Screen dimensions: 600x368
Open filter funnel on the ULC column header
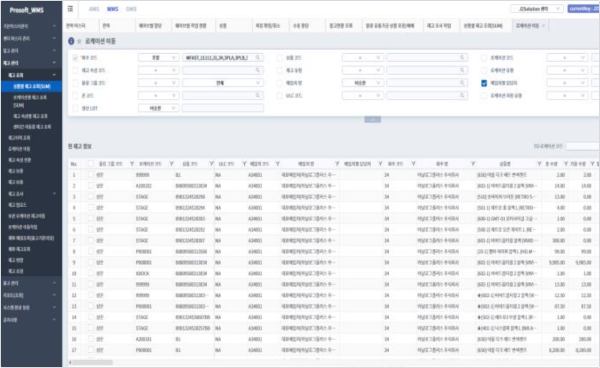244,164
